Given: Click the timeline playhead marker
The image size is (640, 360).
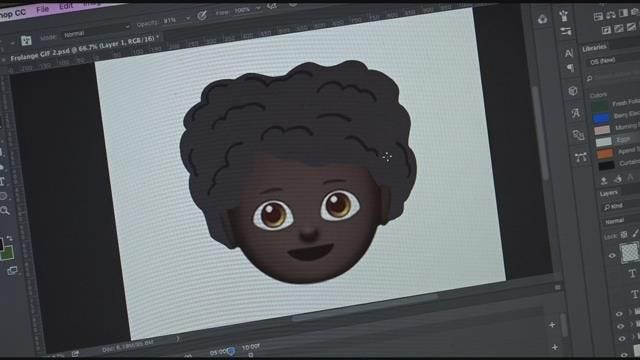Looking at the screenshot, I should click(231, 351).
